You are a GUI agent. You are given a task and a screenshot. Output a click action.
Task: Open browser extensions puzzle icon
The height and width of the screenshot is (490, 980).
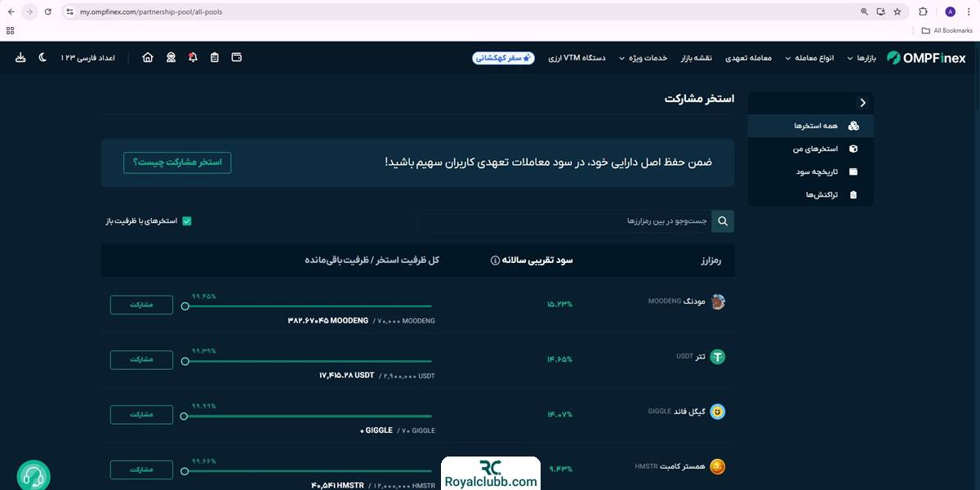coord(924,11)
